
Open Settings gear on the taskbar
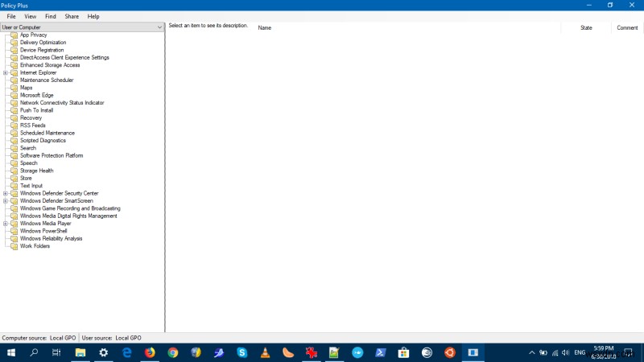click(x=104, y=352)
